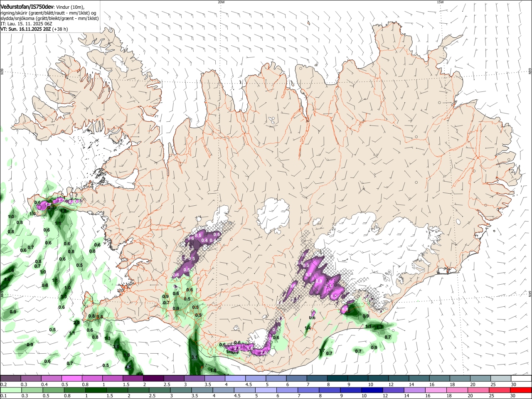This screenshot has width=532, height=399.
Task: Click the deep blue swatch labeled 10 in lower legend
Action: pos(372,390)
